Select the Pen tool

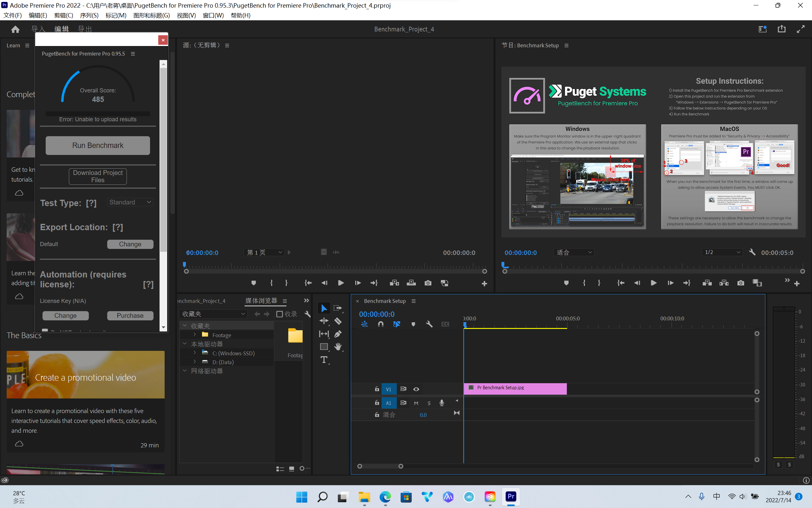point(338,334)
